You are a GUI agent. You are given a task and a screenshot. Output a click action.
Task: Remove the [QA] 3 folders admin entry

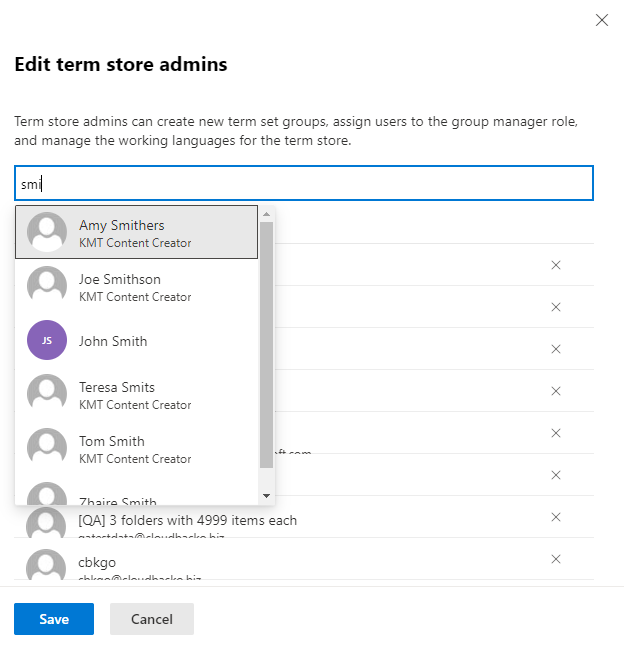coord(556,517)
